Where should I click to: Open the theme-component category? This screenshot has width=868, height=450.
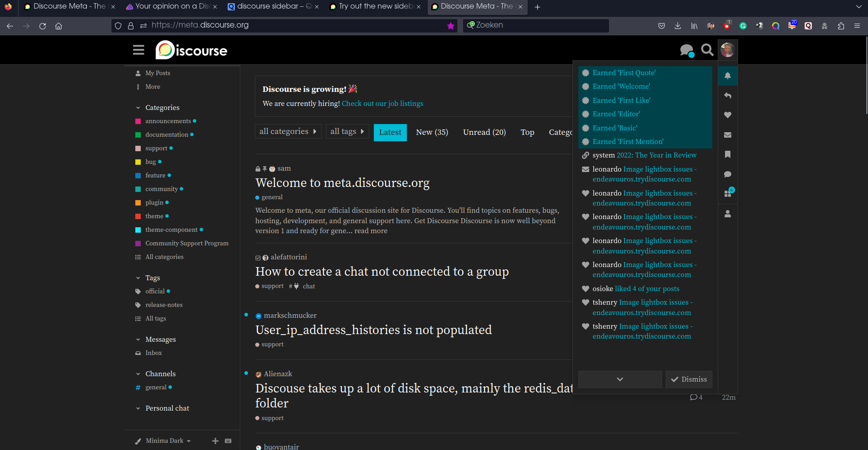[171, 230]
